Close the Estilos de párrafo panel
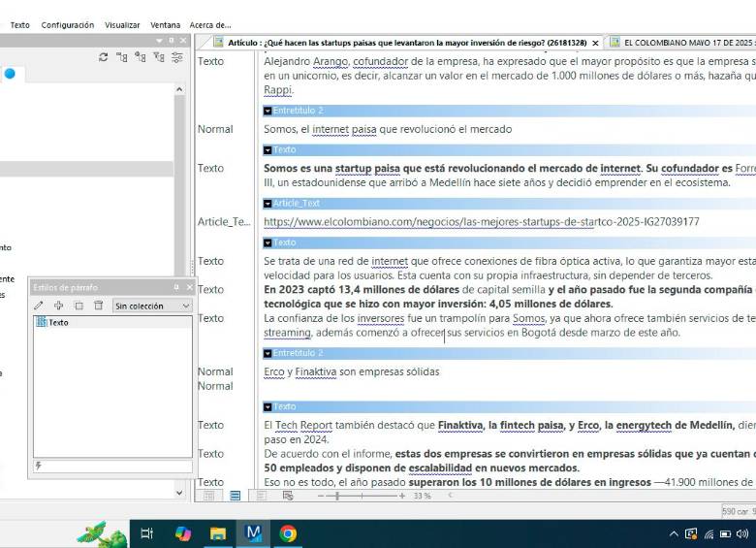Screen dimensions: 756x548 point(189,287)
